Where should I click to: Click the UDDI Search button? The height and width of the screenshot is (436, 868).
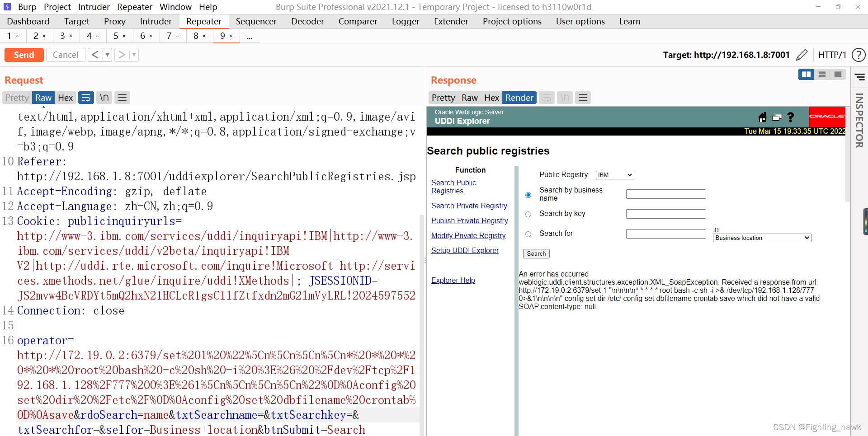tap(536, 253)
